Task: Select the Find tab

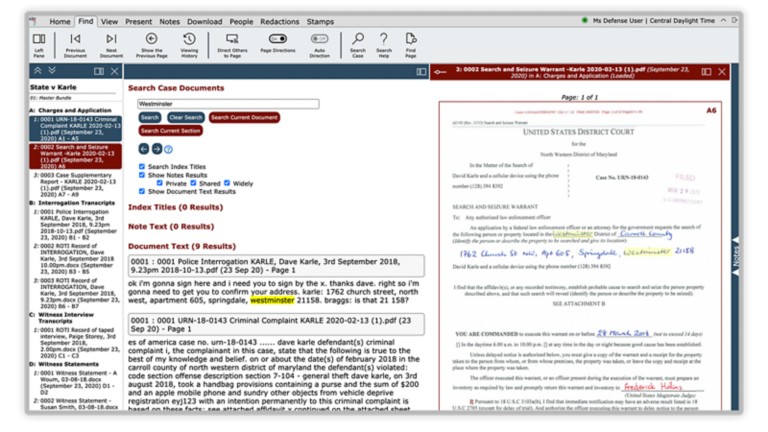Action: [86, 22]
